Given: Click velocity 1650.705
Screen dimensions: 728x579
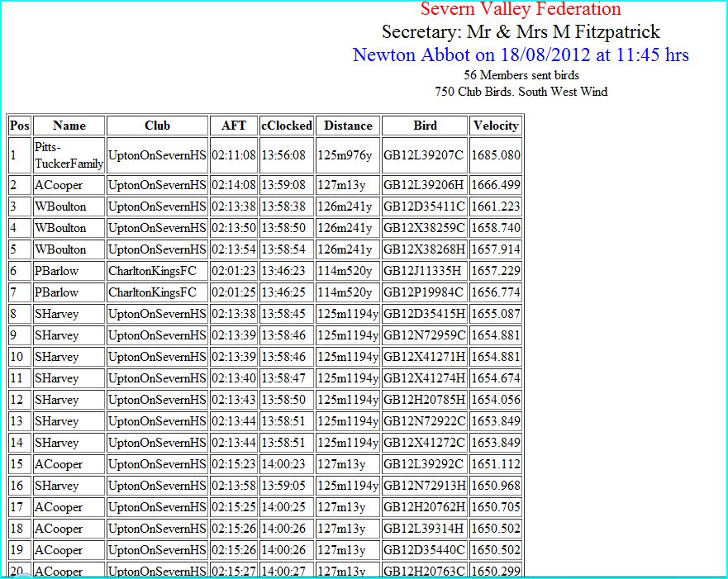Looking at the screenshot, I should point(496,507).
